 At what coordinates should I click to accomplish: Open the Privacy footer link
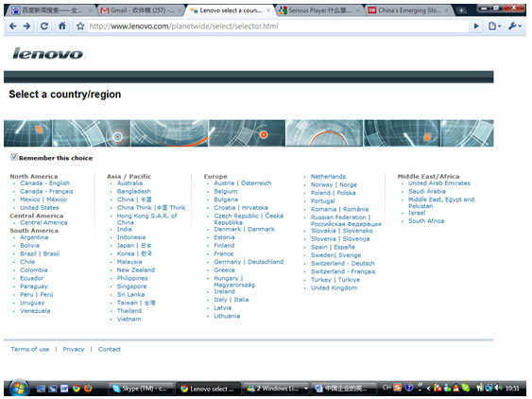click(74, 349)
